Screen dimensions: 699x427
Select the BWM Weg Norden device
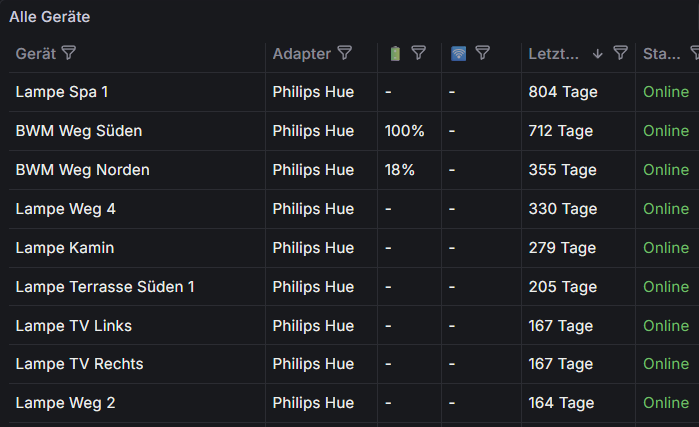point(82,170)
